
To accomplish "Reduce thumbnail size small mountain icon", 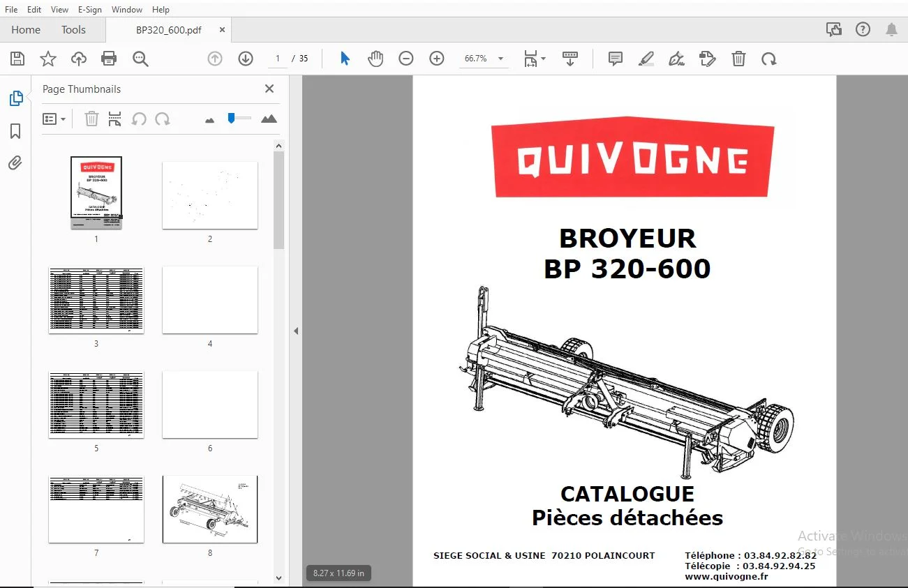I will [209, 120].
